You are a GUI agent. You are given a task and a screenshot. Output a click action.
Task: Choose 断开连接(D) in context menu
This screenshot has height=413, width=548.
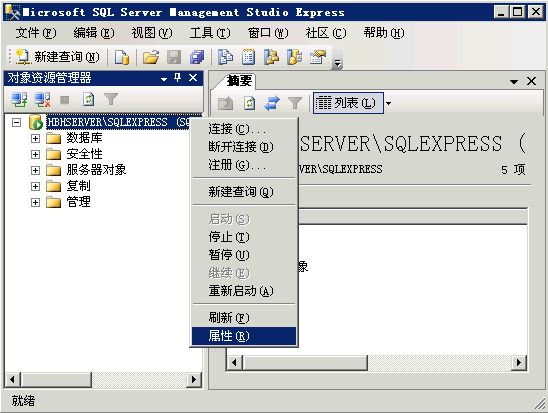click(x=244, y=147)
